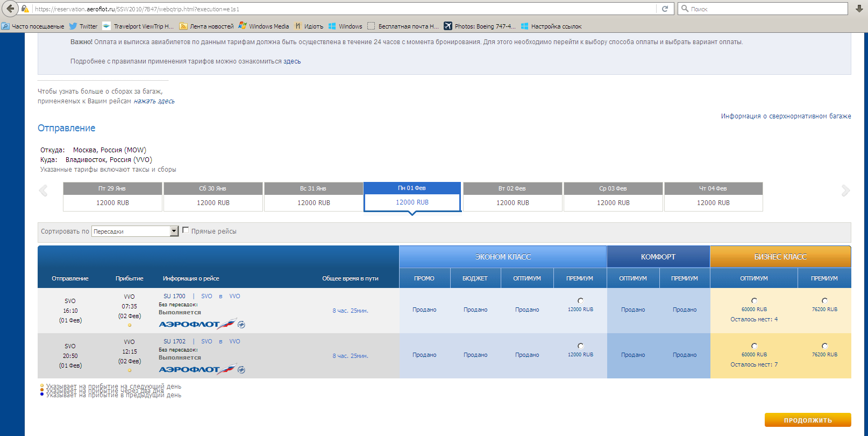Select 60000 RUB business optimum for SU 1700
Image resolution: width=868 pixels, height=436 pixels.
(754, 300)
